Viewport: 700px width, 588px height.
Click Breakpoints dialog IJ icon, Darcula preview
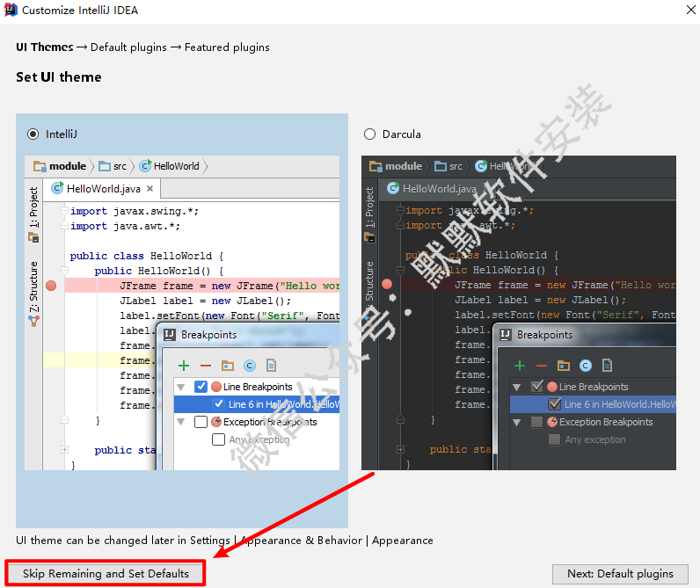pyautogui.click(x=506, y=335)
